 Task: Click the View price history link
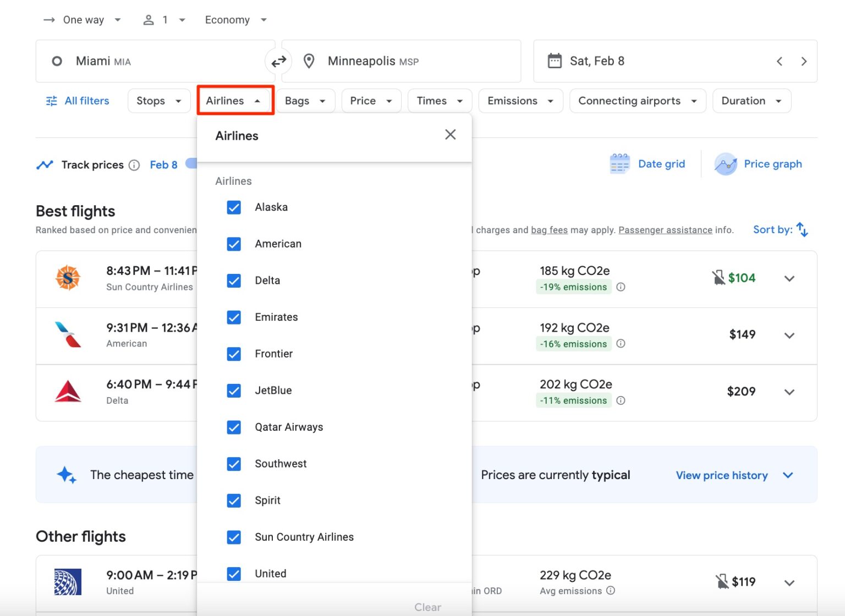(721, 475)
